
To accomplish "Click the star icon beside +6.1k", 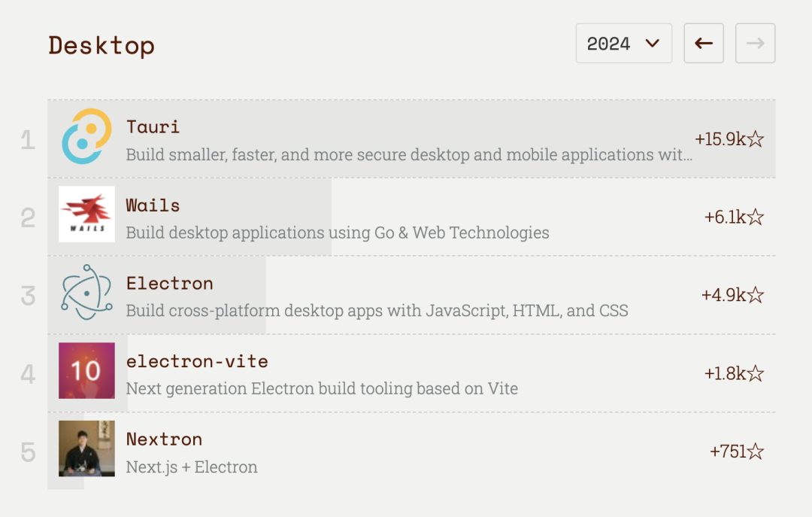I will click(x=756, y=217).
